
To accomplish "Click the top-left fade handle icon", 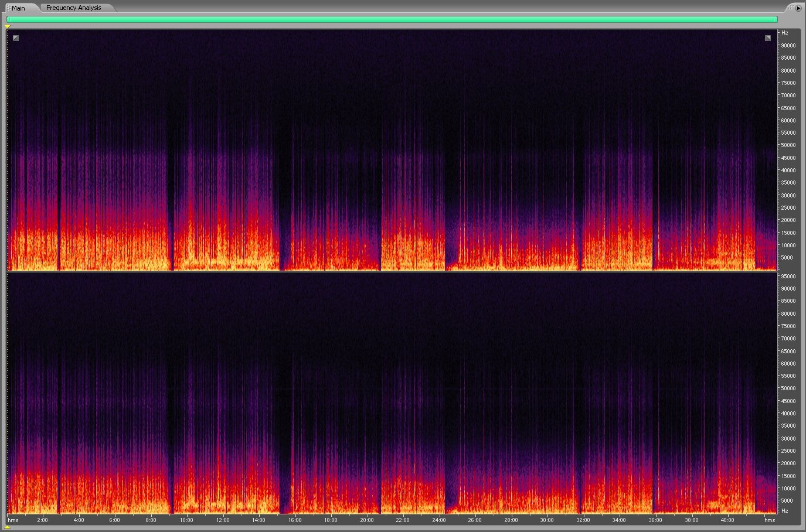I will [x=16, y=38].
